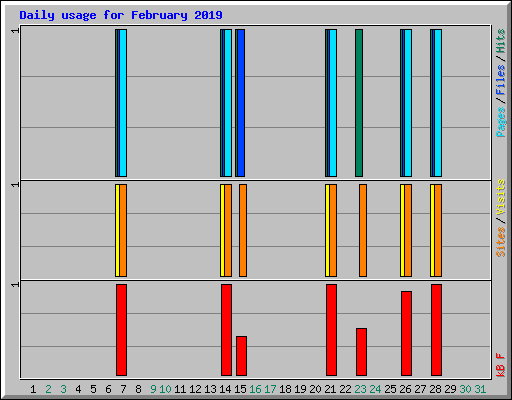Click x-axis day label "16"
This screenshot has height=400, width=512.
255,389
